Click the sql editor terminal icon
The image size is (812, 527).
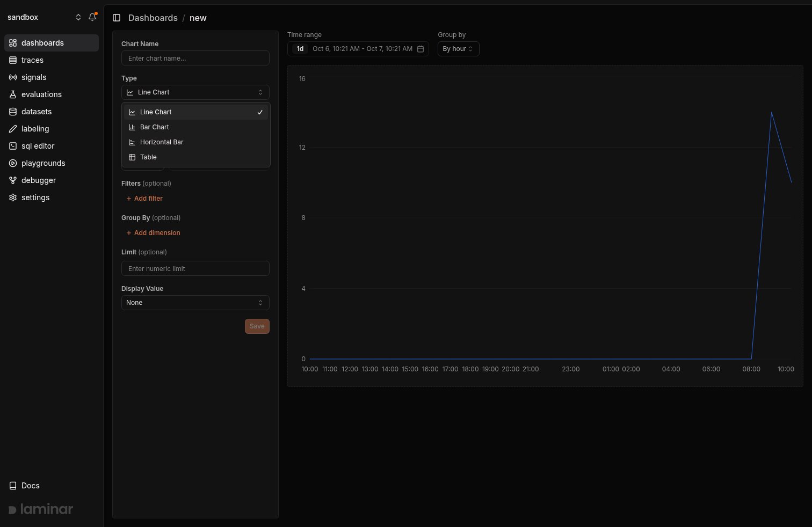(13, 146)
